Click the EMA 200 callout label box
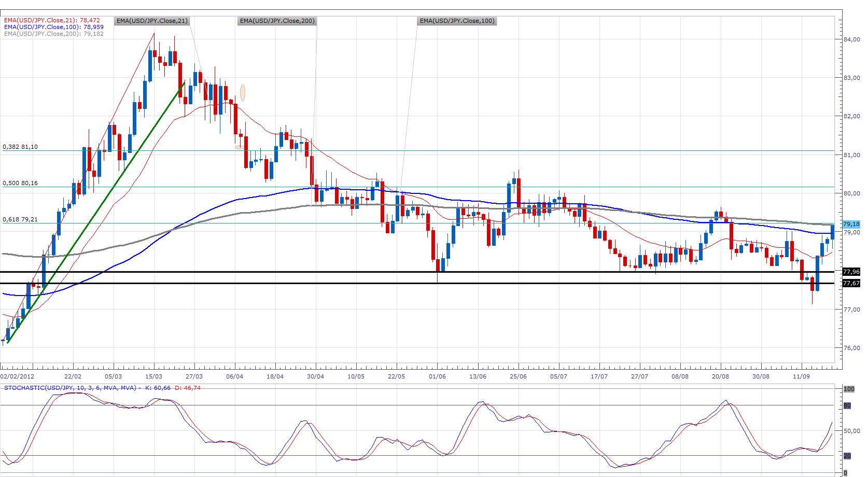Image resolution: width=868 pixels, height=477 pixels. (x=277, y=21)
